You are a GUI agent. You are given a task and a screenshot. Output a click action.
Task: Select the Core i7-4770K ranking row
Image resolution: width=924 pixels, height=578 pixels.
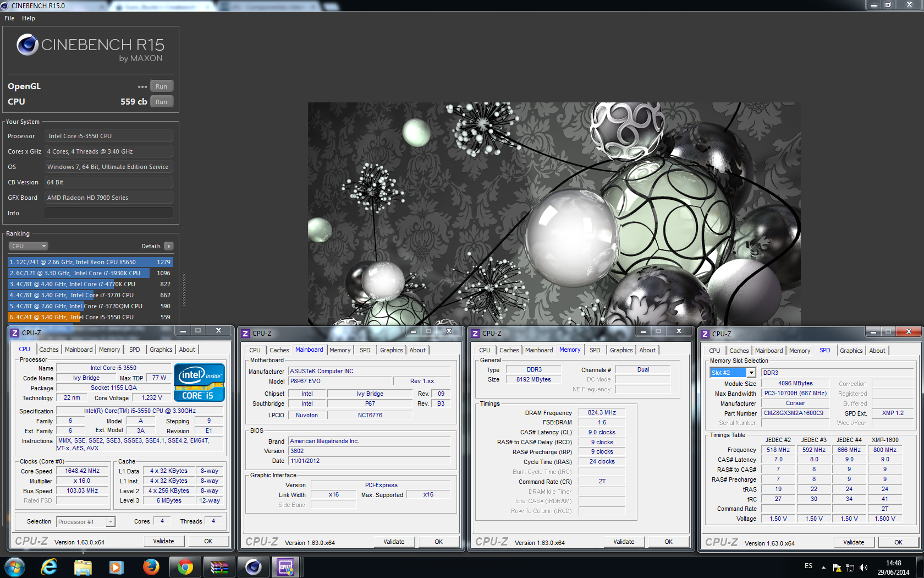pos(90,284)
